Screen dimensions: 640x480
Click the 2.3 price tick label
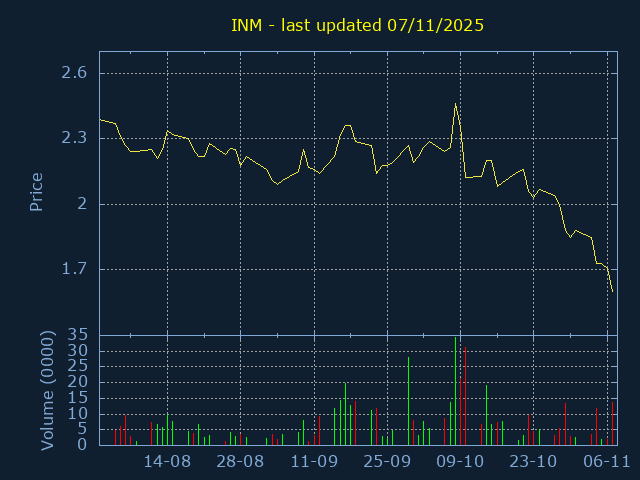pos(73,138)
